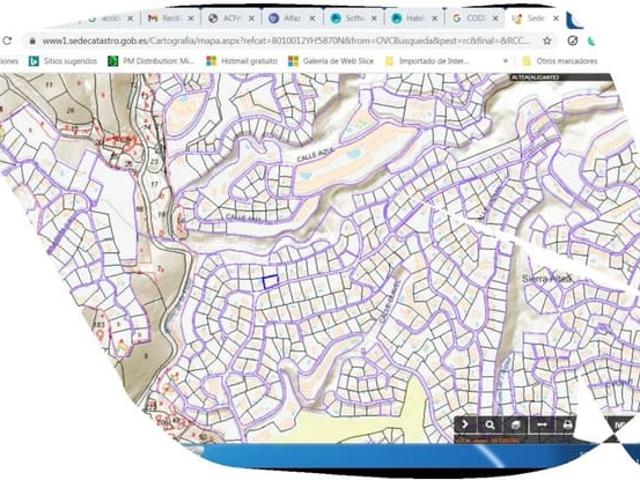Screen dimensions: 640x480
Task: Select the measure distance tool icon
Action: pyautogui.click(x=542, y=424)
